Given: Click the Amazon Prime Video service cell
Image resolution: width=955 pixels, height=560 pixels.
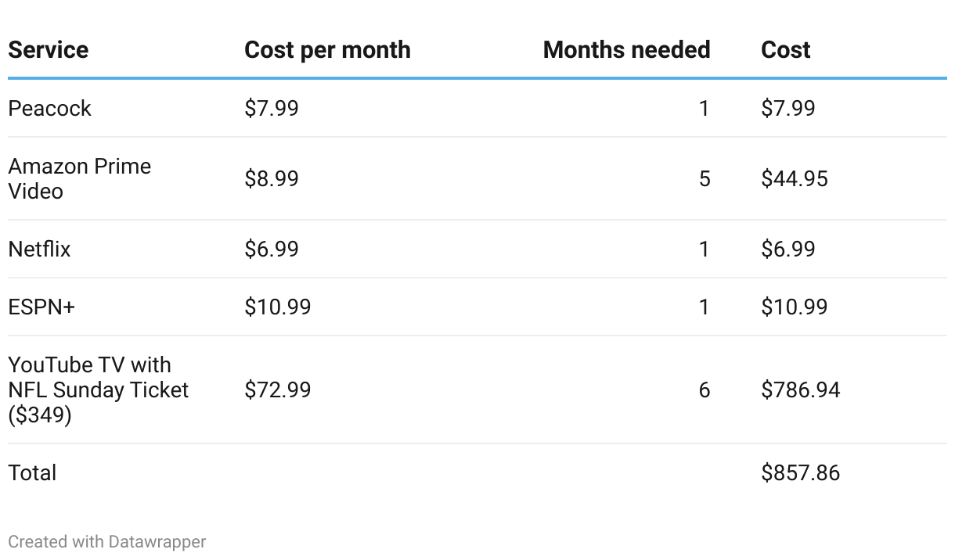Looking at the screenshot, I should [x=79, y=178].
